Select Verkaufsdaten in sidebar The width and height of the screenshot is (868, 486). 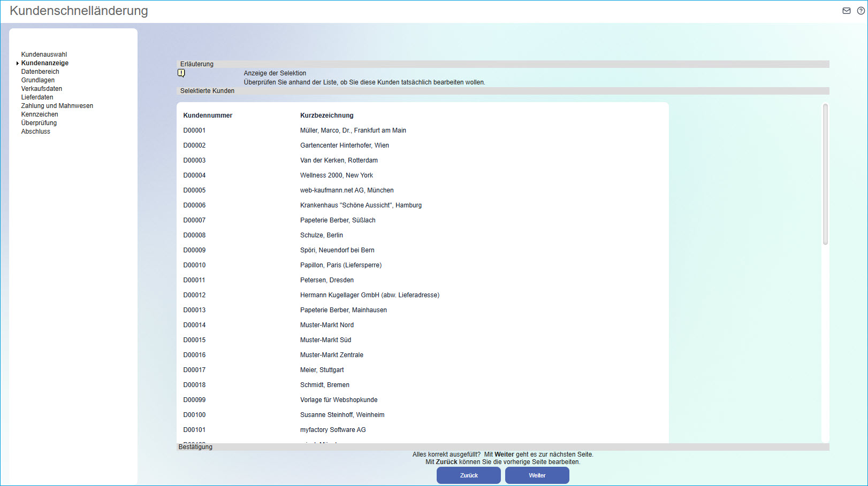(x=42, y=89)
